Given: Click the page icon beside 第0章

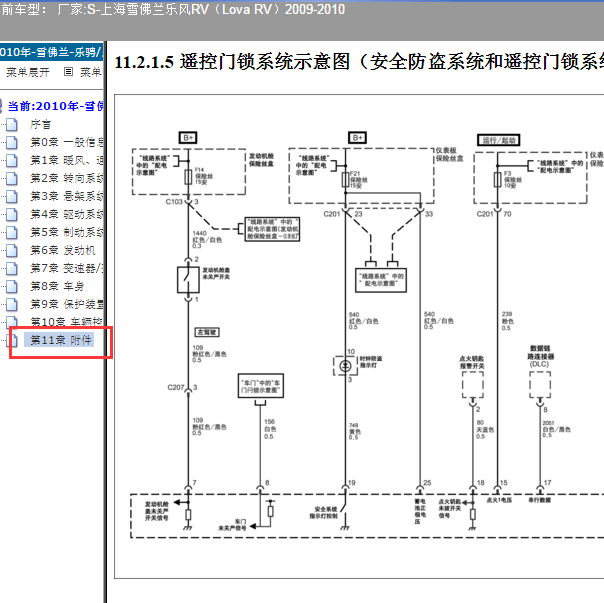Looking at the screenshot, I should click(12, 143).
